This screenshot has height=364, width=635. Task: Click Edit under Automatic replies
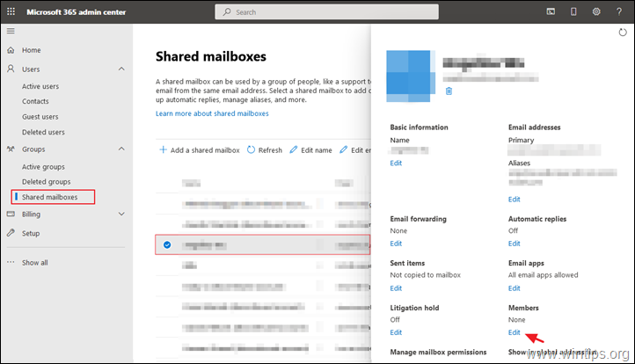pyautogui.click(x=515, y=244)
